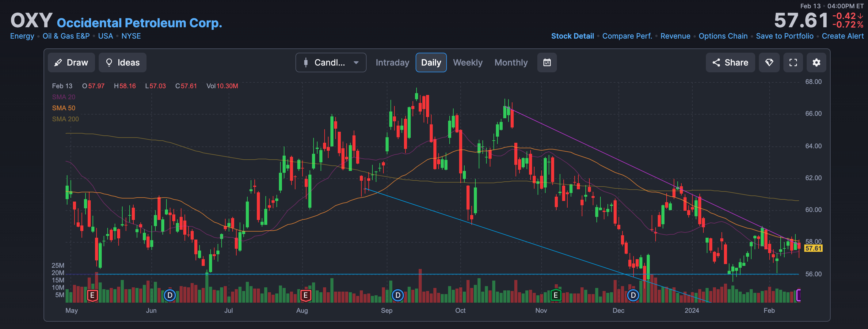Click Save to Portfolio
The width and height of the screenshot is (868, 329).
pos(784,36)
